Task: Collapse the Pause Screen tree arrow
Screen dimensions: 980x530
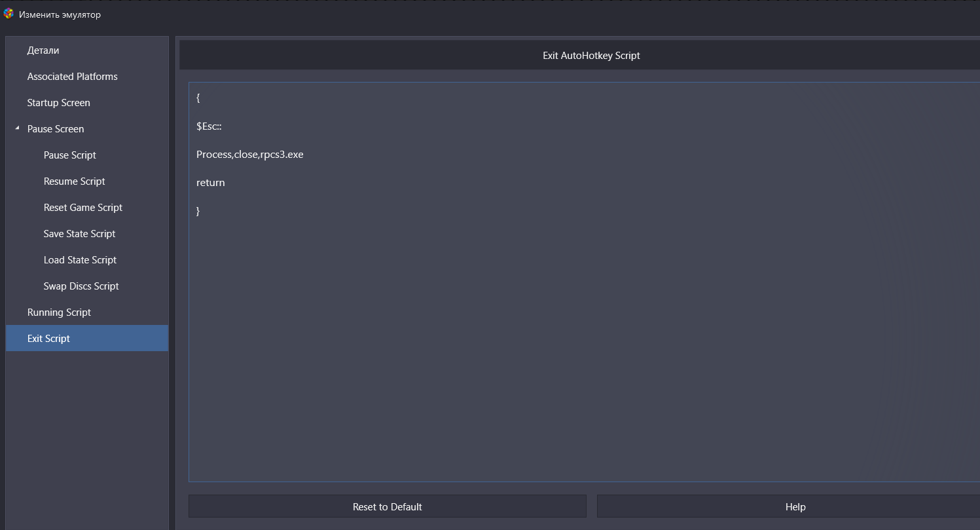Action: pos(17,128)
